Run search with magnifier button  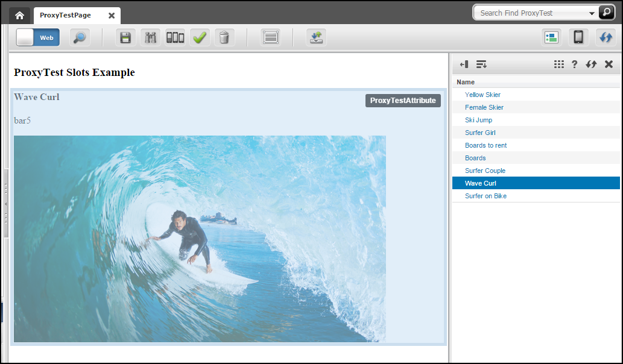click(x=606, y=12)
